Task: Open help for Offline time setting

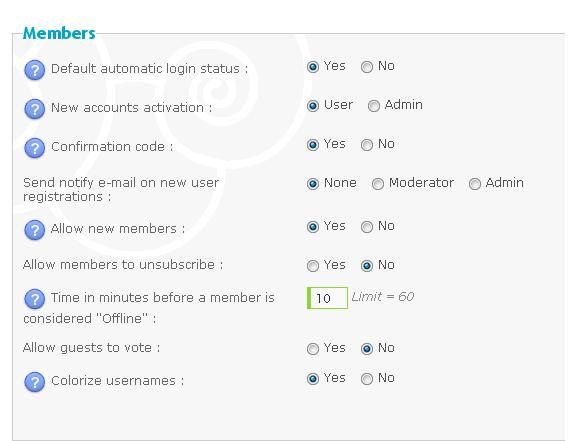Action: (34, 299)
